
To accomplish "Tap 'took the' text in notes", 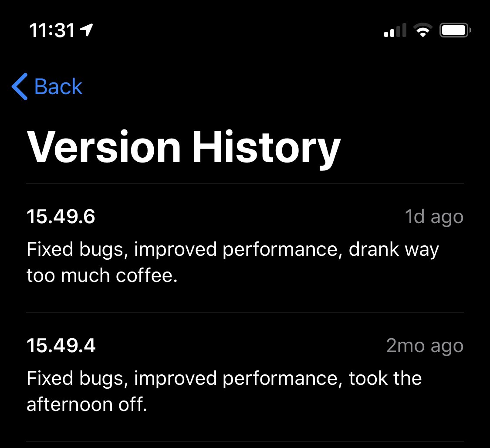I will pyautogui.click(x=385, y=378).
